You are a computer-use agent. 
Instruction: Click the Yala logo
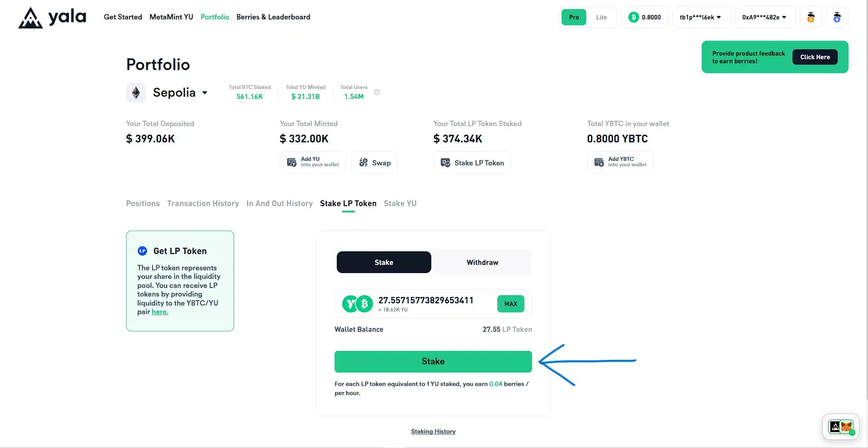[x=52, y=18]
